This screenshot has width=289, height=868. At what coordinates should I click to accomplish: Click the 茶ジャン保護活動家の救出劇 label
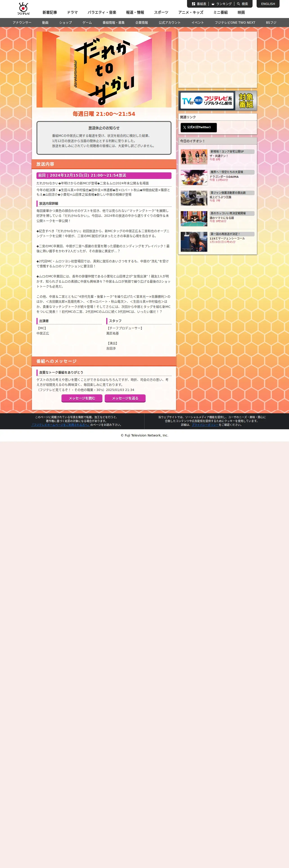pyautogui.click(x=232, y=193)
